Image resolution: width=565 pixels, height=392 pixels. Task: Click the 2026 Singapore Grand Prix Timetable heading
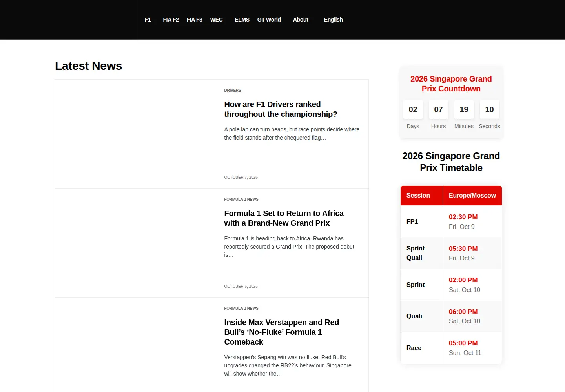pyautogui.click(x=451, y=162)
